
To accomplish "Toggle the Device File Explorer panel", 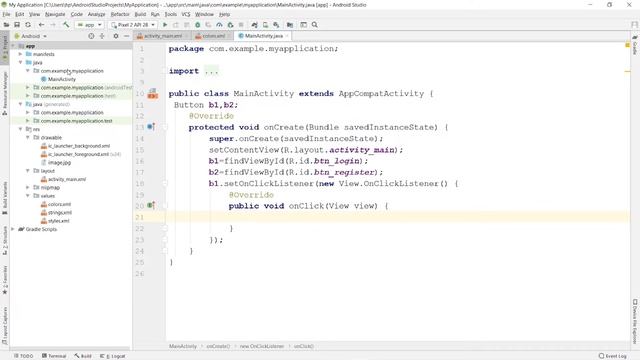I will 635,322.
